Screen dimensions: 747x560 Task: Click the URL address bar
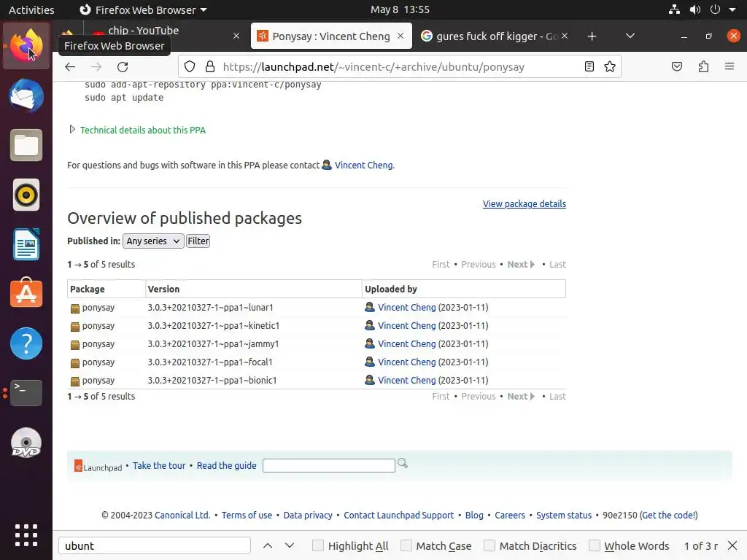tap(399, 66)
